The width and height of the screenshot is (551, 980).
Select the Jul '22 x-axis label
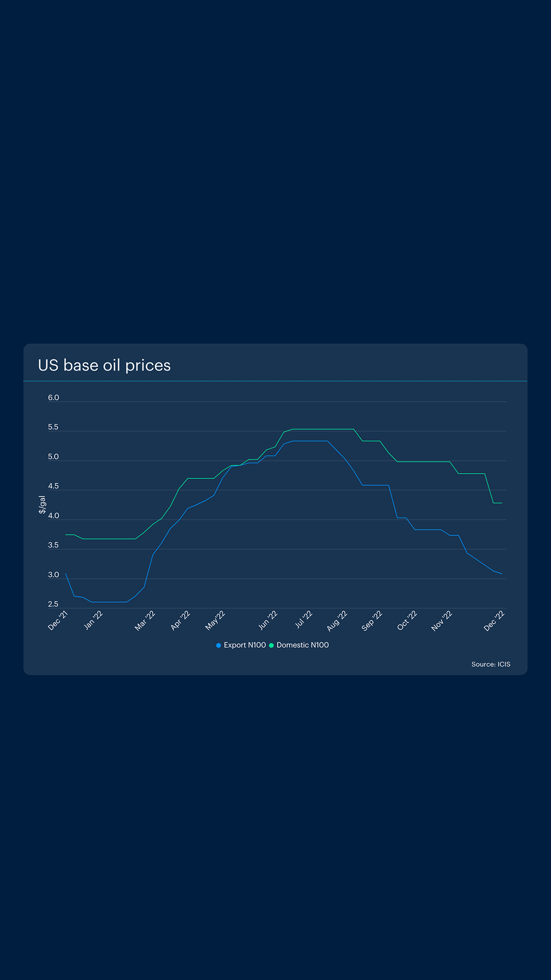point(304,620)
